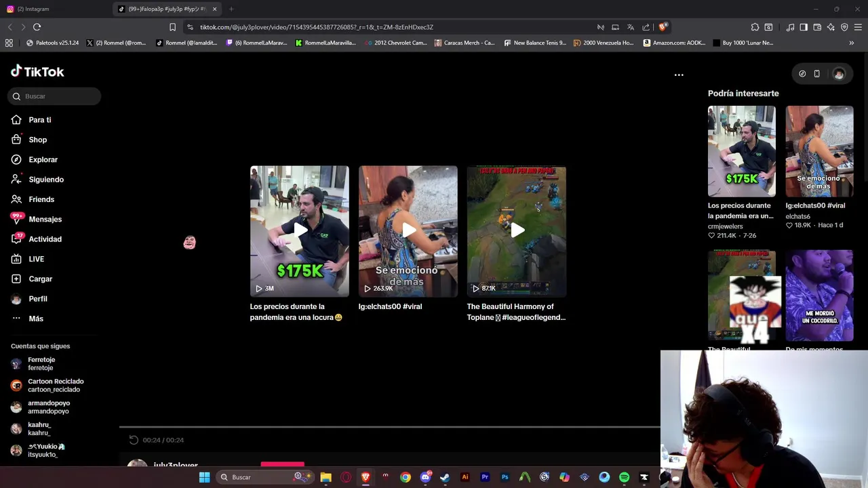Click the TikTok logo

click(37, 72)
